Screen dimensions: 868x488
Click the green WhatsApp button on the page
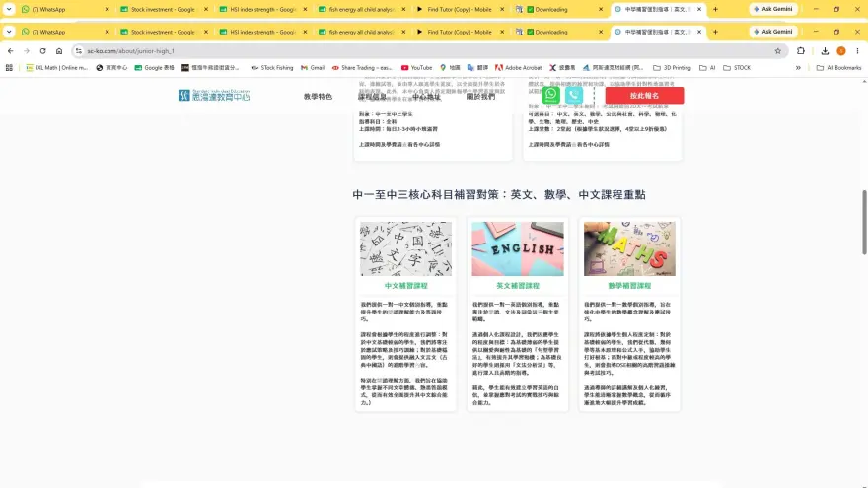click(550, 95)
